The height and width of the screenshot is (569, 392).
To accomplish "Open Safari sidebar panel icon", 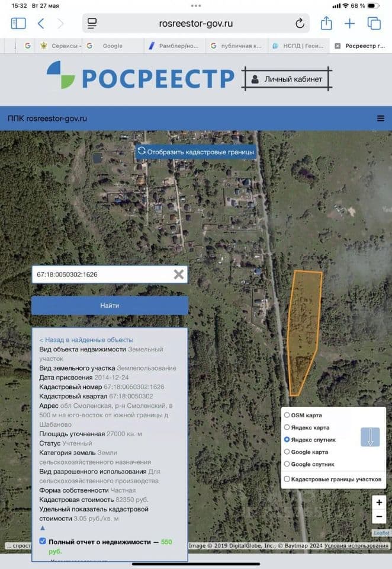I will (x=18, y=24).
